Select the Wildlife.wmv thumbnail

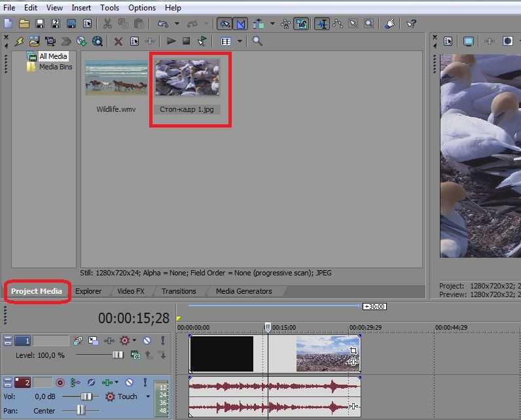coord(116,78)
